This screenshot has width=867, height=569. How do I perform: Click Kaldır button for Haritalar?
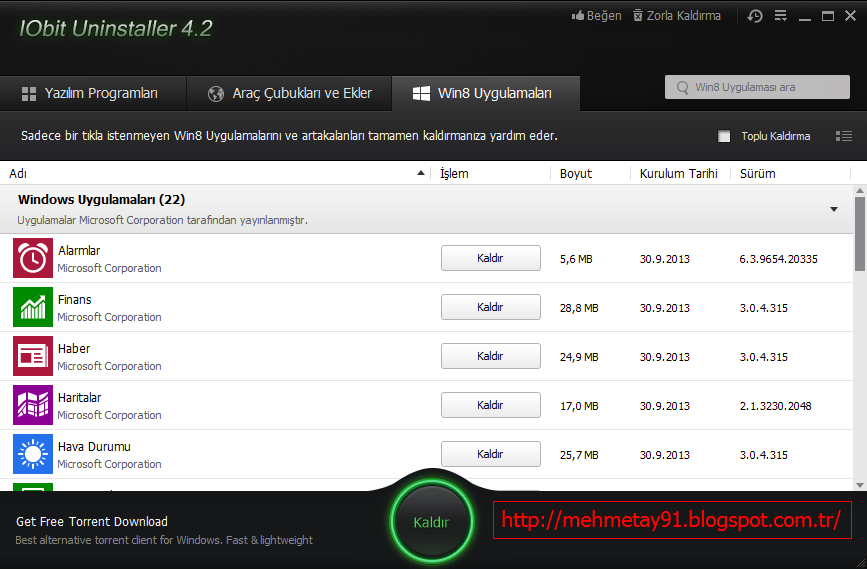click(x=490, y=405)
